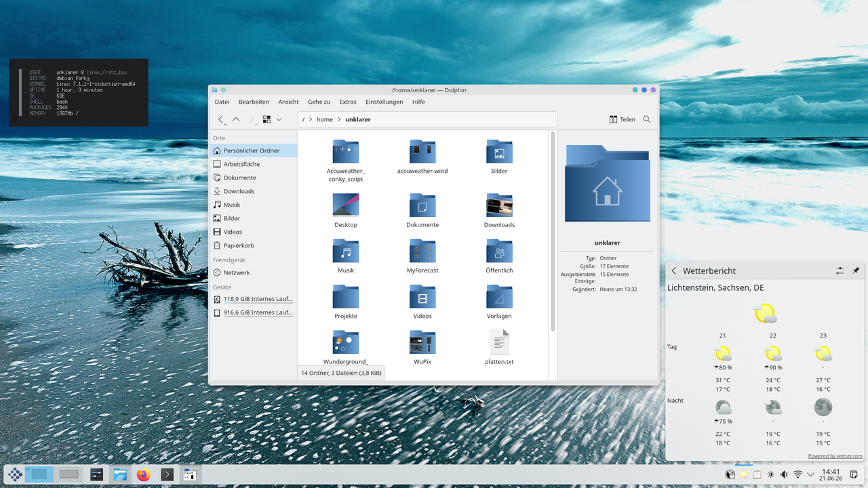
Task: Expand the breadcrumb chevron after home
Action: pos(339,119)
